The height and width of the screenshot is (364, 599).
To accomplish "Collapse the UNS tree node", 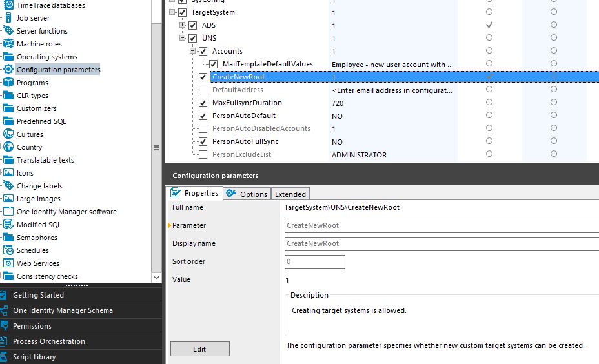I will pyautogui.click(x=183, y=38).
